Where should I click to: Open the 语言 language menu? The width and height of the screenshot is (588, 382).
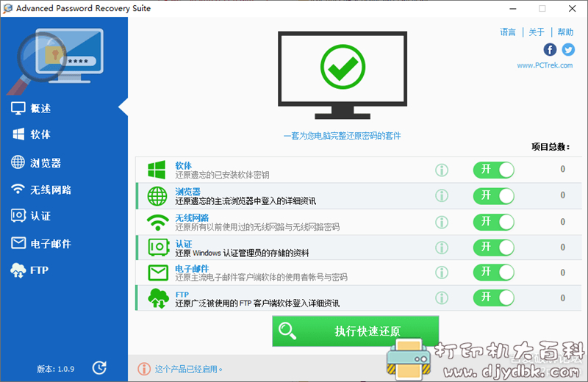508,32
